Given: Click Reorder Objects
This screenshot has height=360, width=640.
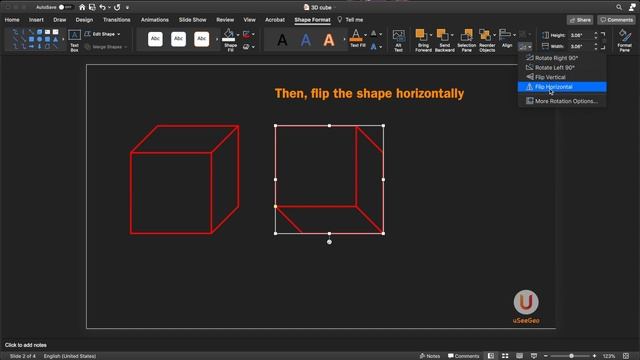Looking at the screenshot, I should coord(487,40).
